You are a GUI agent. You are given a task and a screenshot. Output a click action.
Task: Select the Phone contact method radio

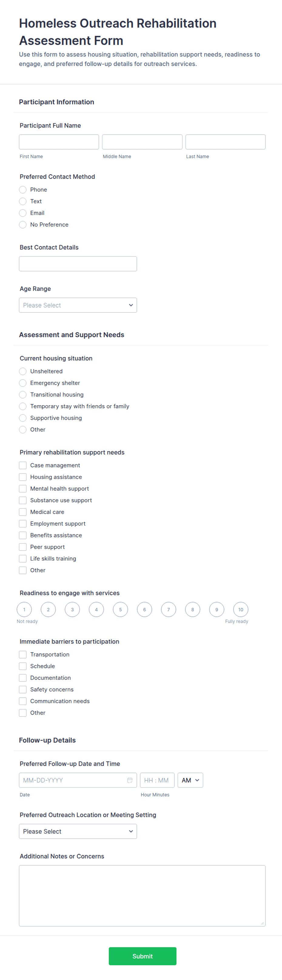click(23, 190)
